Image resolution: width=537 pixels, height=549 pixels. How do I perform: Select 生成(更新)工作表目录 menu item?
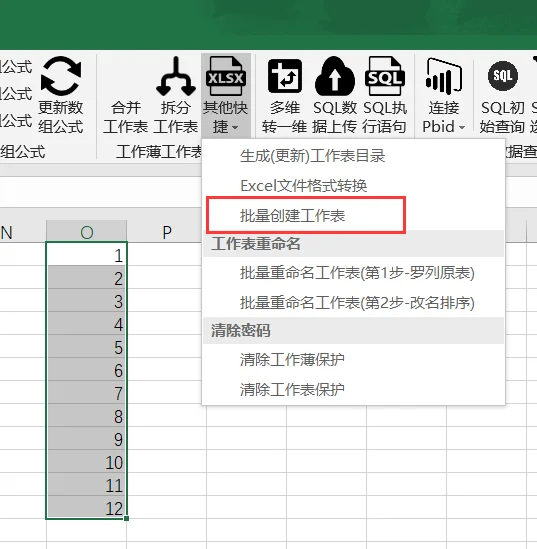[x=354, y=156]
